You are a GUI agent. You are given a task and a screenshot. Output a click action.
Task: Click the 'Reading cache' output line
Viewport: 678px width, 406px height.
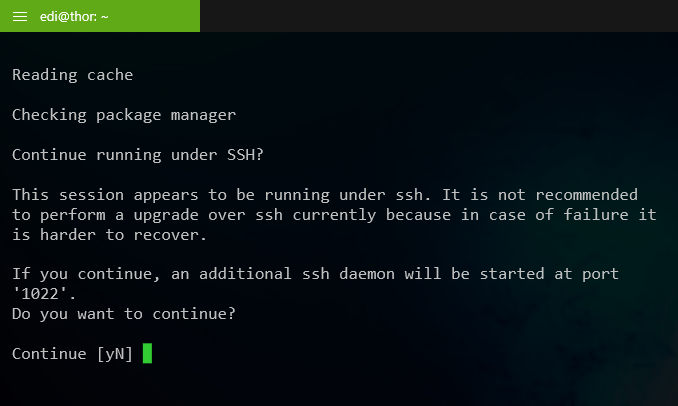click(x=73, y=75)
